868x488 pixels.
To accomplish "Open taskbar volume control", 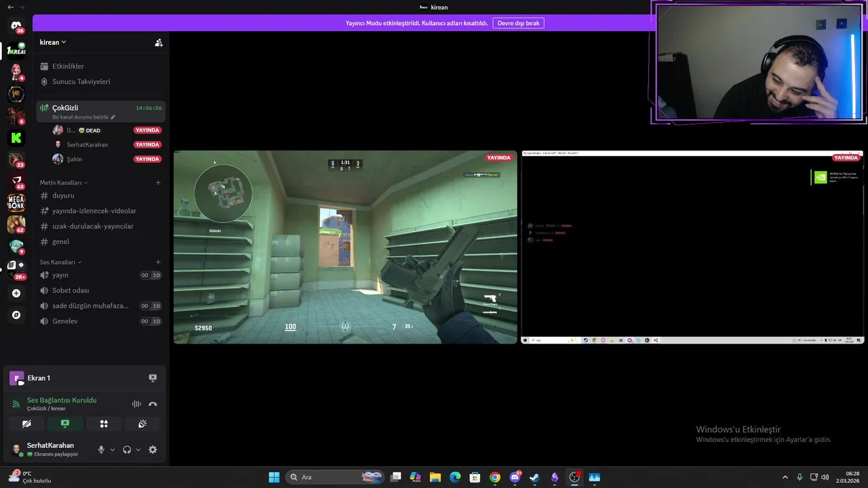I will coord(825,477).
